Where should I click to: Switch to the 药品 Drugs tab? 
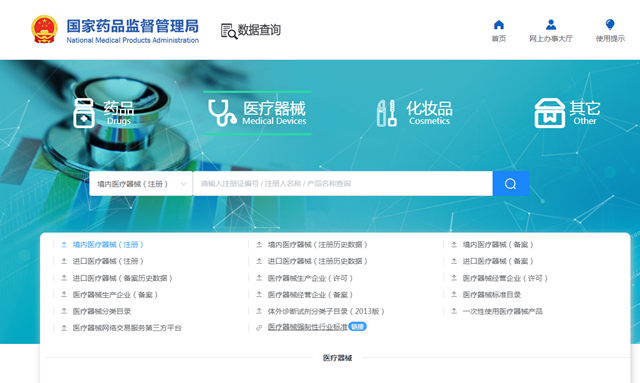coord(104,113)
